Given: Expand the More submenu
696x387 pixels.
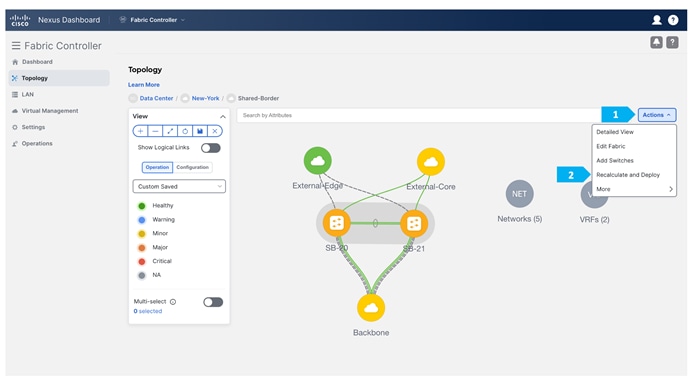Looking at the screenshot, I should [x=634, y=189].
